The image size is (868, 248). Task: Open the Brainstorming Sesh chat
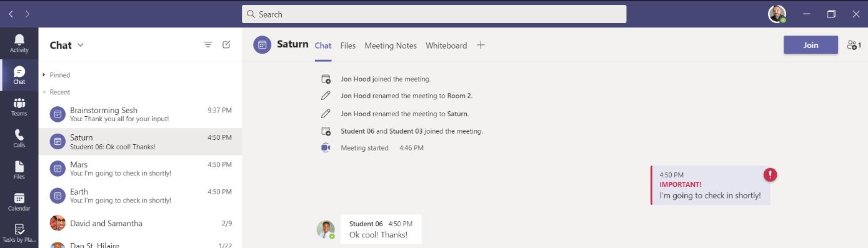140,114
